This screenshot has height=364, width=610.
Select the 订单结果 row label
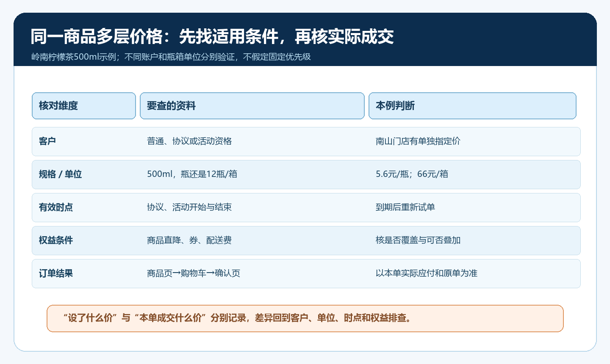(x=56, y=273)
